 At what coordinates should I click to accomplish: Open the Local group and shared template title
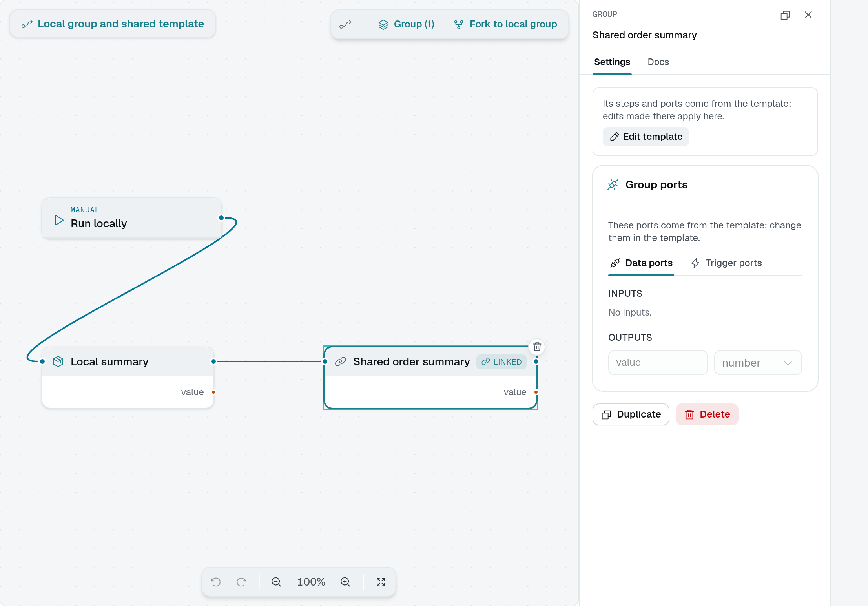113,24
